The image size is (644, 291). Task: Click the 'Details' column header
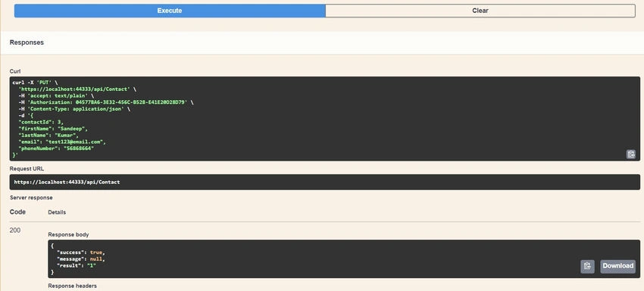57,212
